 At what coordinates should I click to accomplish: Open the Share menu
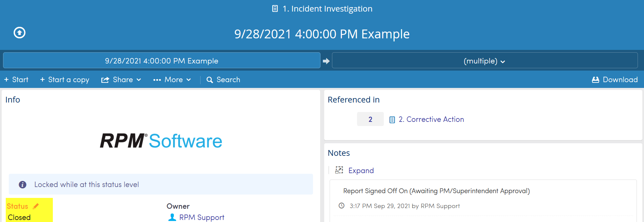click(121, 80)
